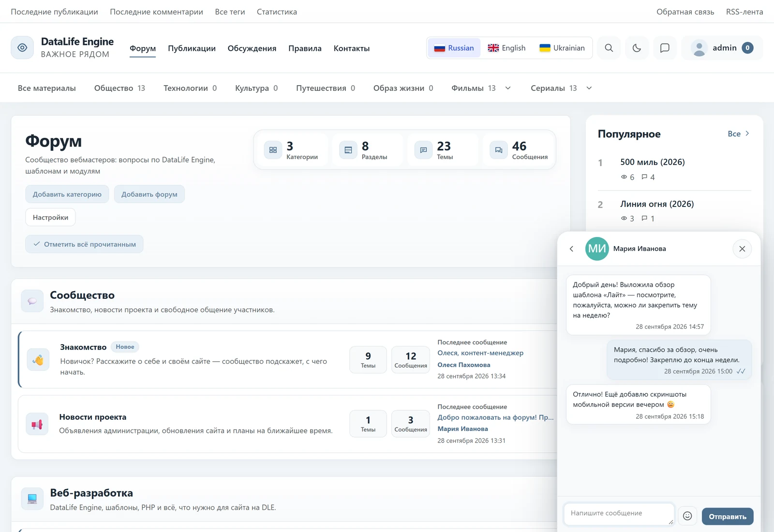Open forum Настройки button
Viewport: 774px width, 532px height.
point(50,217)
